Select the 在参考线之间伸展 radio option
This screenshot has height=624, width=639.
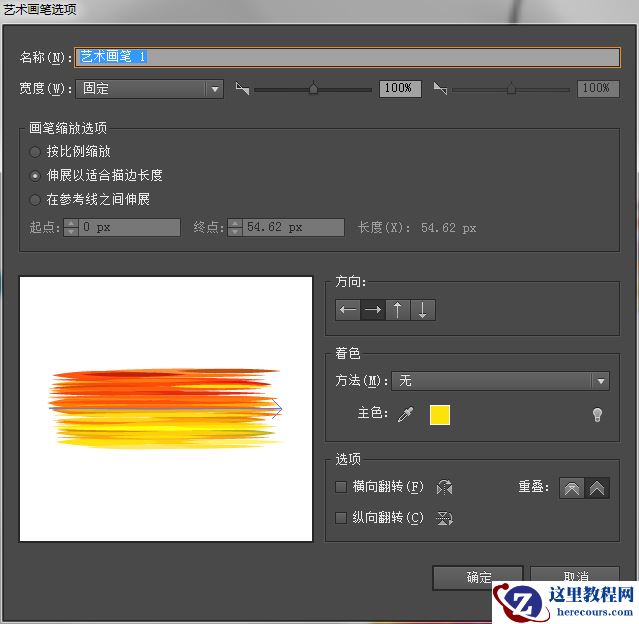point(35,200)
